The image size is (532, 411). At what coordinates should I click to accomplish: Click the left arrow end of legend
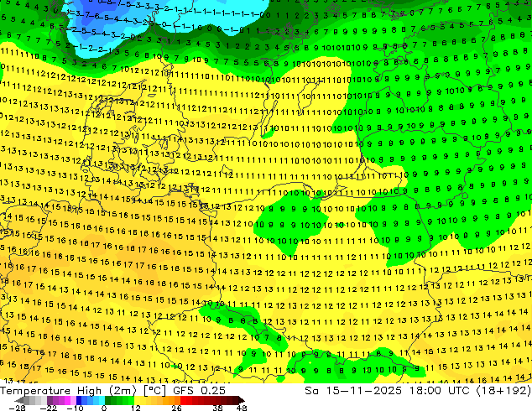tap(19, 400)
